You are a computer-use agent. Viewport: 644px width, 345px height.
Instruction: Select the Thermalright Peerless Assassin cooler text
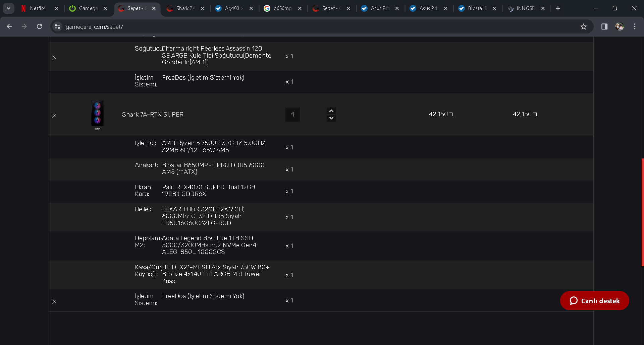[217, 56]
